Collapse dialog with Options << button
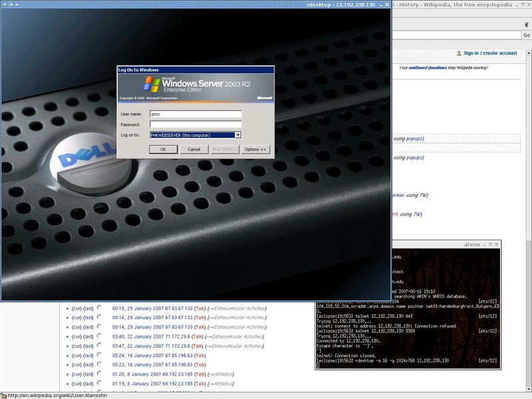The image size is (532, 399). pos(255,150)
